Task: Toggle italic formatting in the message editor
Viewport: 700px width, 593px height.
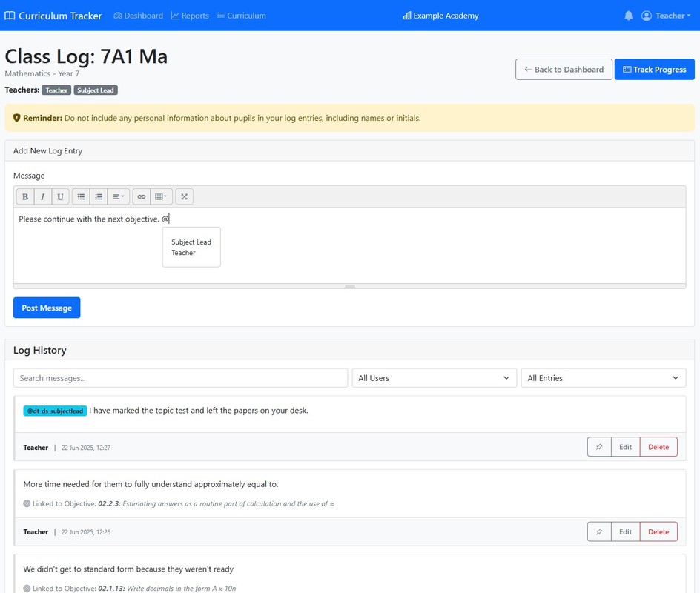Action: click(x=42, y=196)
